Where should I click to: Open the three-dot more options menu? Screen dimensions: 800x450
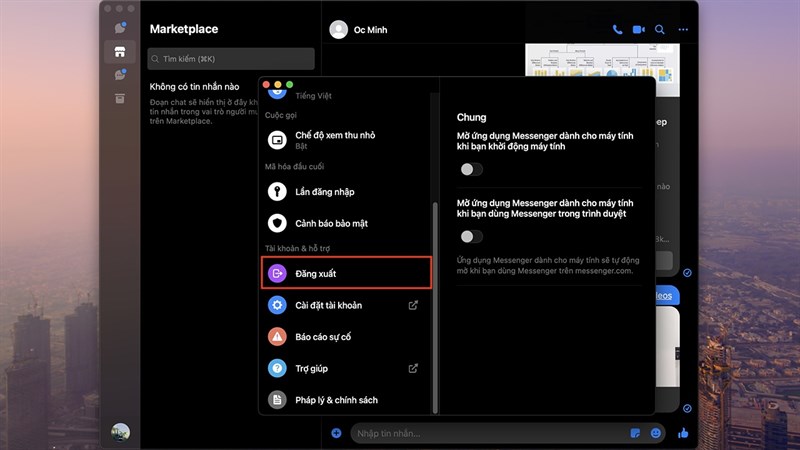(x=683, y=30)
